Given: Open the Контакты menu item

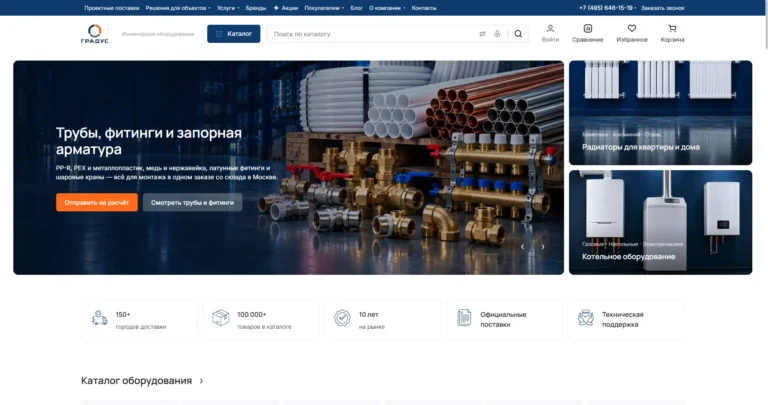Looking at the screenshot, I should [x=424, y=8].
